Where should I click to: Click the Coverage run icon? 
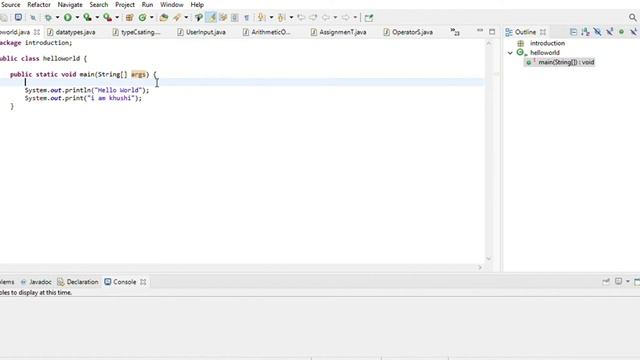(87, 18)
